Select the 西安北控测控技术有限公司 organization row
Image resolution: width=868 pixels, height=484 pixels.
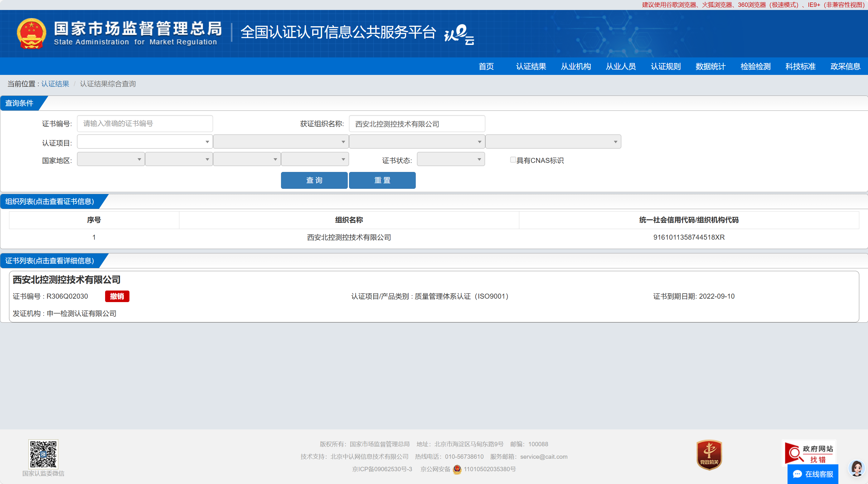[x=349, y=237]
